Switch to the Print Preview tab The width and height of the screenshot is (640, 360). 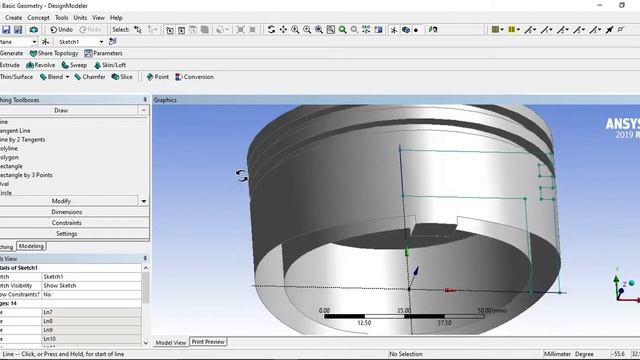click(x=208, y=342)
